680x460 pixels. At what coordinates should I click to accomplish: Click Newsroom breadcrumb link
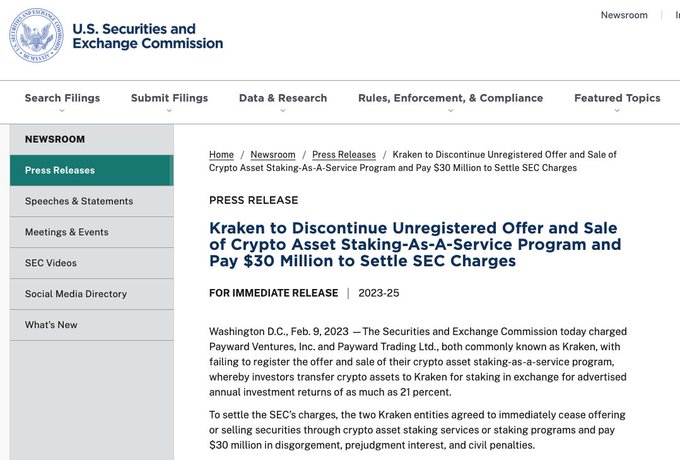point(273,155)
